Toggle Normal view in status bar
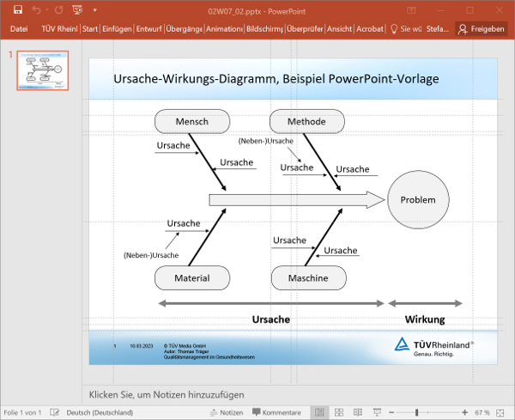Screen dimensions: 515x420 [x=319, y=412]
